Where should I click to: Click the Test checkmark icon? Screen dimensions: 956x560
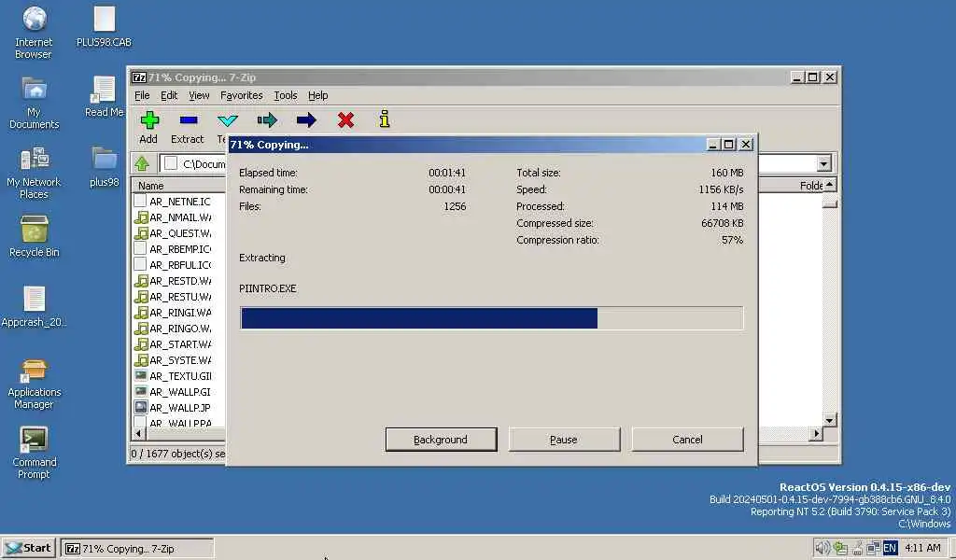(x=228, y=120)
